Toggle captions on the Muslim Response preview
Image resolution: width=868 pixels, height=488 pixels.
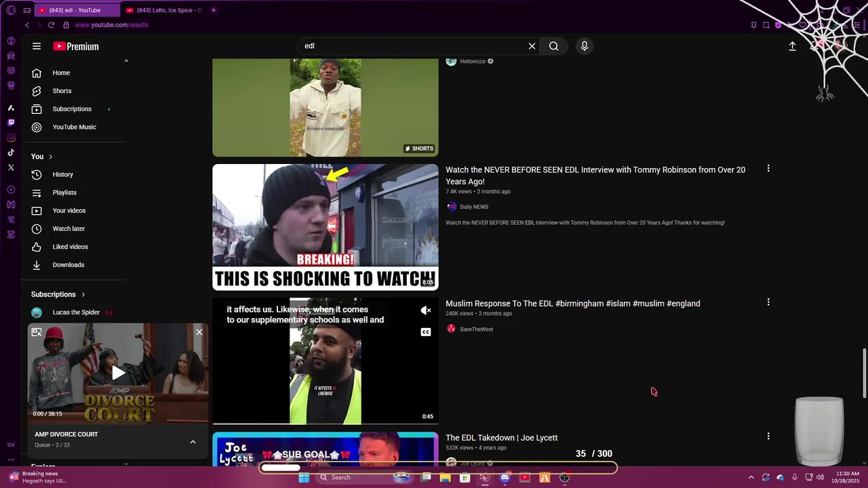[426, 332]
